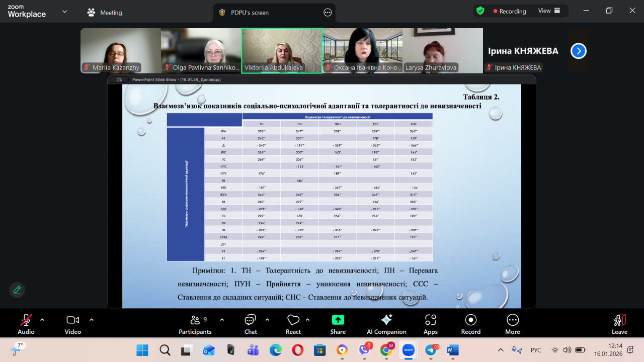This screenshot has width=644, height=362.
Task: Expand video options arrow next to Video
Action: 92,319
